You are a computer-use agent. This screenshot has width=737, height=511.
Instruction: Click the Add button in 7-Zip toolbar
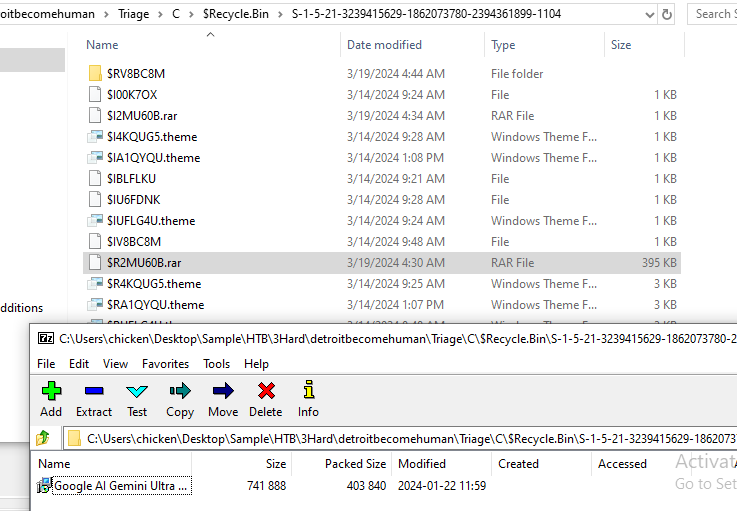51,399
